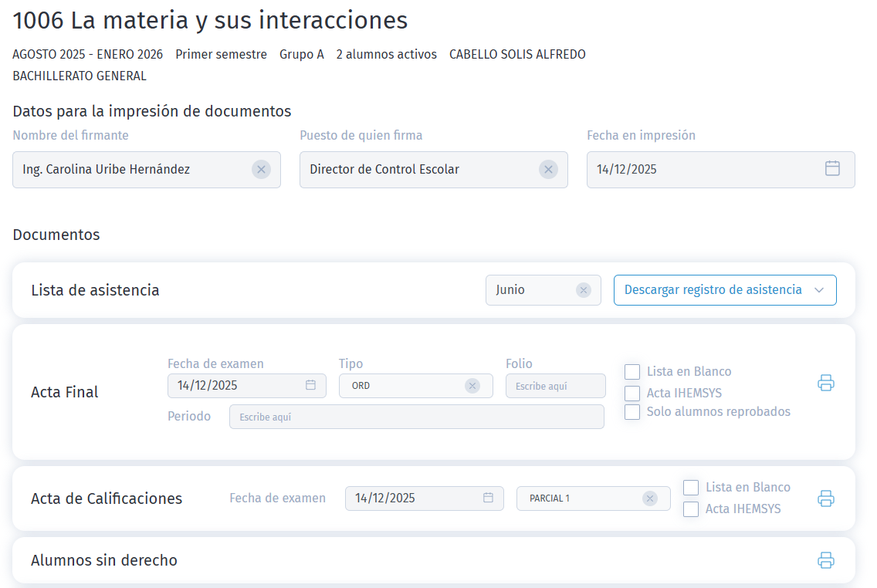Print the Acta Final document
The width and height of the screenshot is (877, 588).
click(825, 383)
